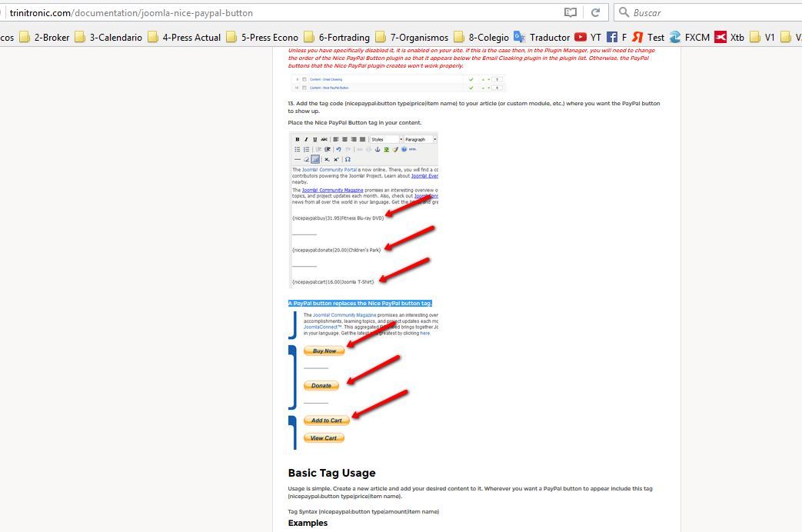Image resolution: width=802 pixels, height=532 pixels.
Task: Open the 4-Press Actual bookmark folder
Action: (184, 38)
